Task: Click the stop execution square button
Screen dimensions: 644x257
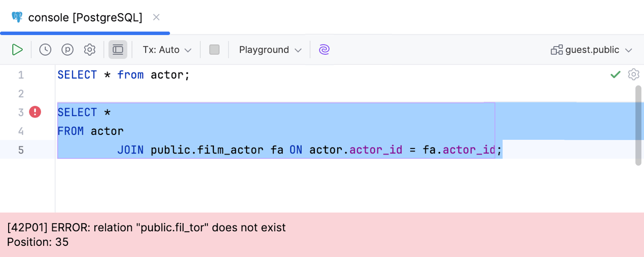Action: (214, 50)
